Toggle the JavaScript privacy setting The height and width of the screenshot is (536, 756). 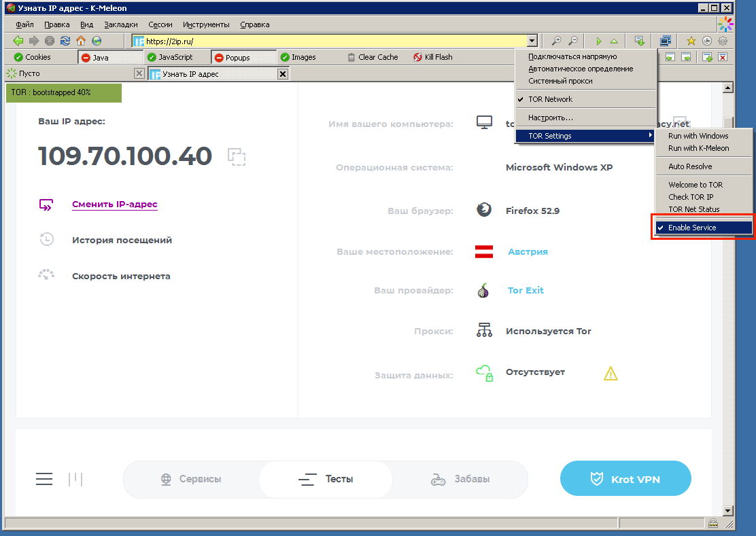[x=170, y=57]
